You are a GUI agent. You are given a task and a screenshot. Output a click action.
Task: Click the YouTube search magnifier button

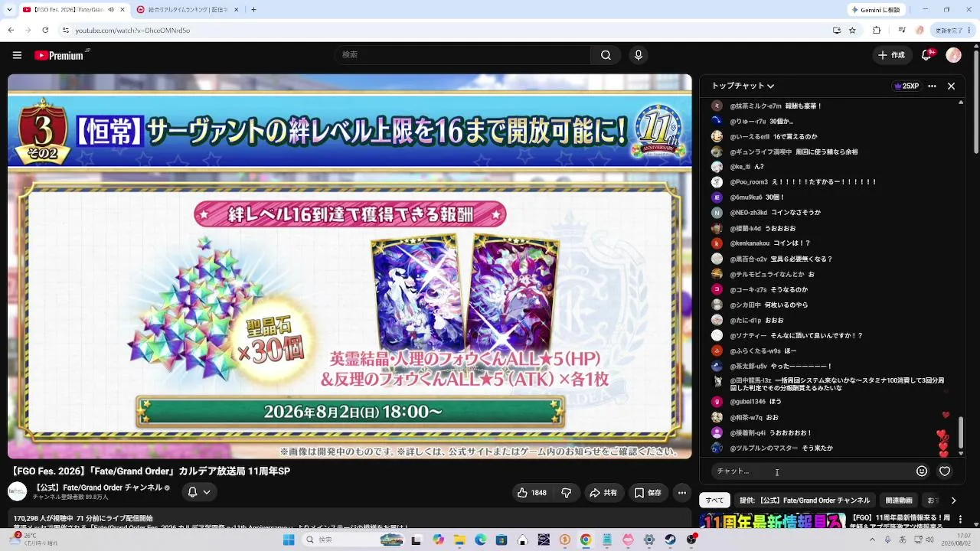click(x=606, y=55)
